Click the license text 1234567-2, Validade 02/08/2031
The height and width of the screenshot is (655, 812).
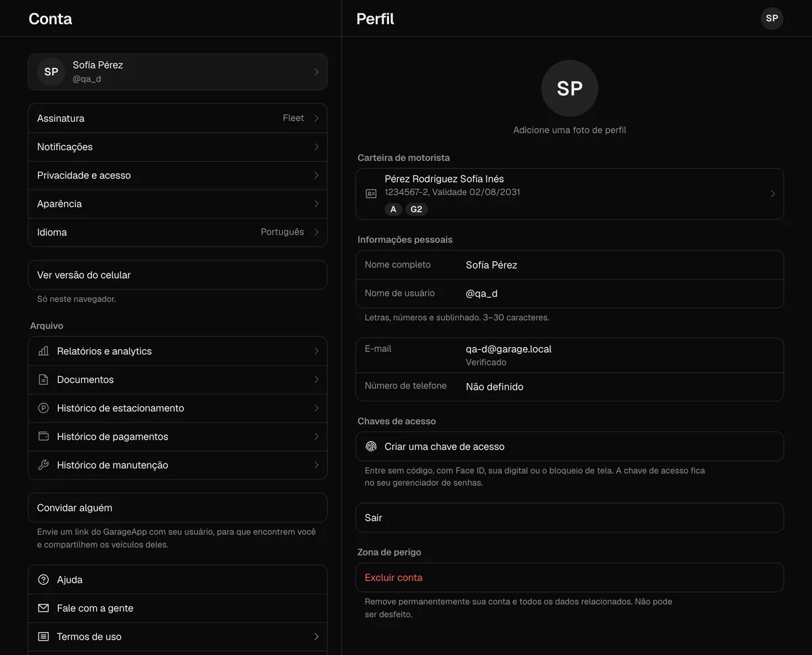(x=452, y=192)
